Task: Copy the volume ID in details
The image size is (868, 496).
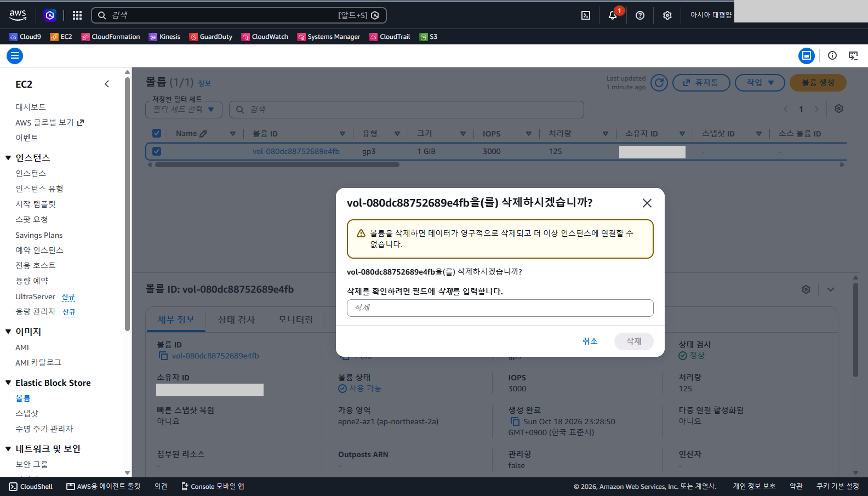Action: click(163, 356)
